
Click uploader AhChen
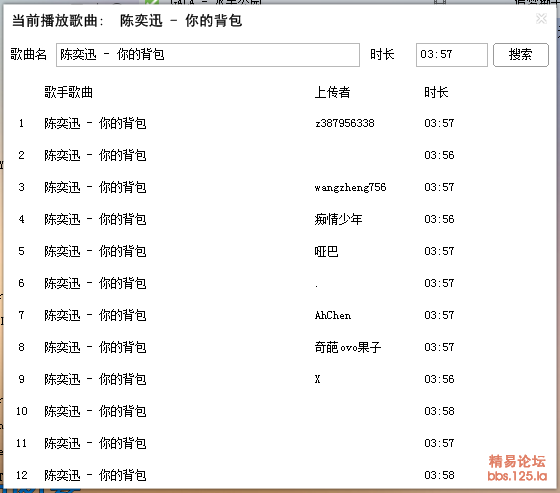click(x=333, y=315)
